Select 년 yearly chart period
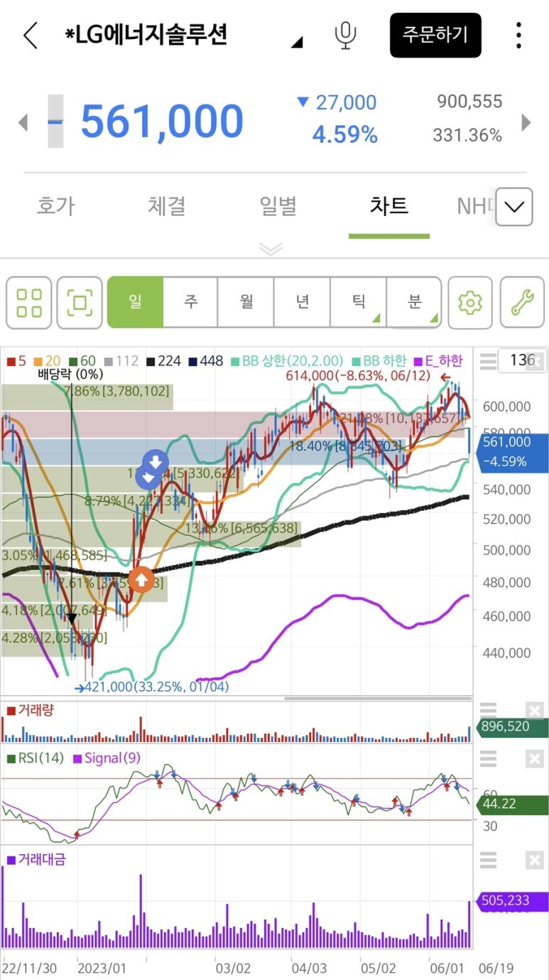 click(x=303, y=302)
